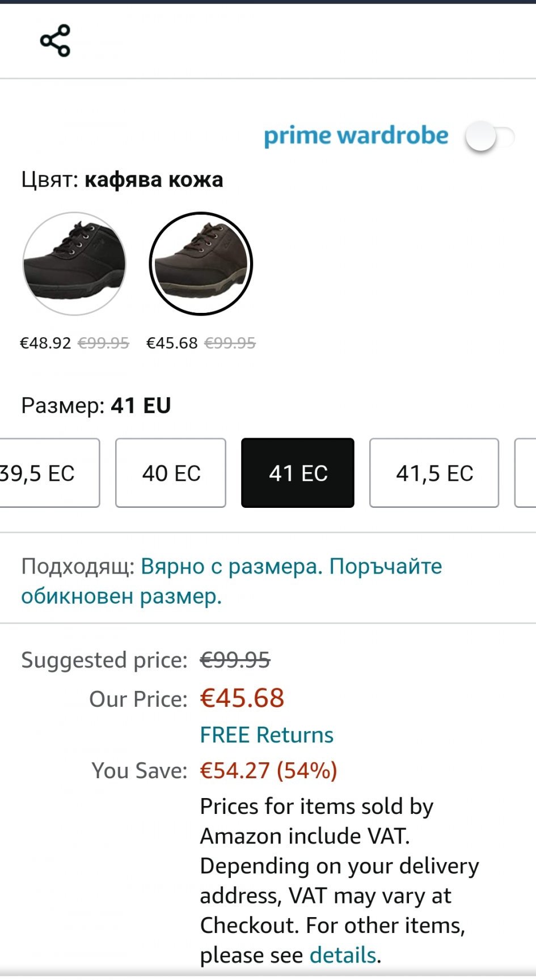Tap the 'Размер: 41 EU' size label
The height and width of the screenshot is (980, 536).
pyautogui.click(x=96, y=405)
